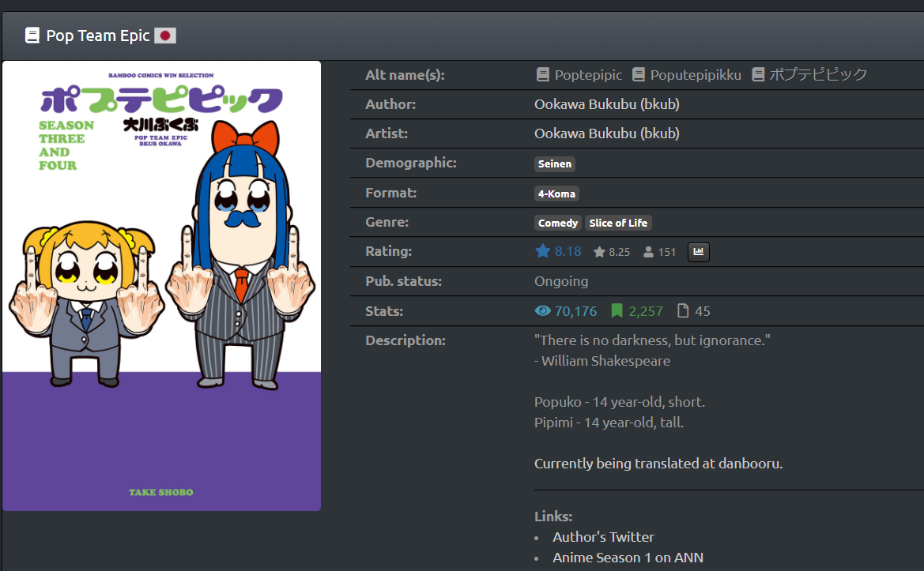Select the Slice of Life genre tag

(x=618, y=223)
